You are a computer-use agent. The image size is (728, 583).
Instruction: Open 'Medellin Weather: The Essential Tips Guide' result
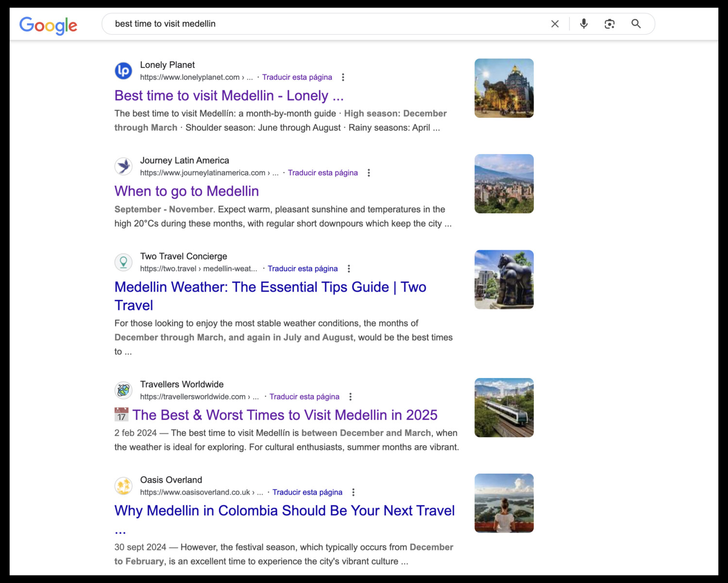pos(270,296)
